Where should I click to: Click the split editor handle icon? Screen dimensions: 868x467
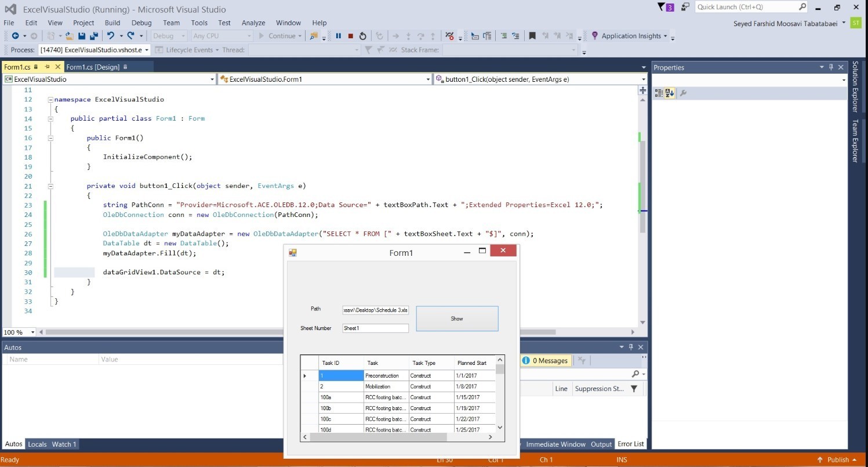pyautogui.click(x=642, y=90)
